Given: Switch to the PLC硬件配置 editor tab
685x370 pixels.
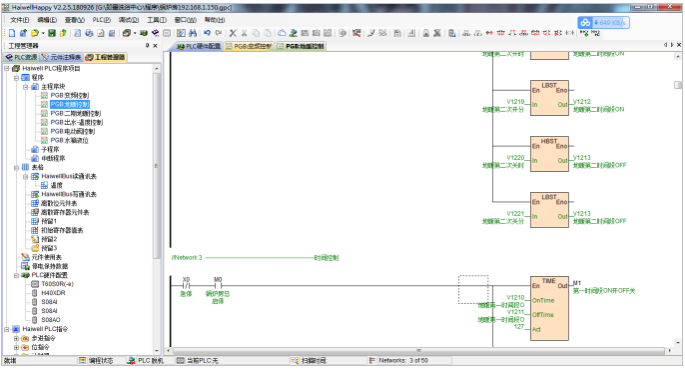Looking at the screenshot, I should [x=199, y=46].
